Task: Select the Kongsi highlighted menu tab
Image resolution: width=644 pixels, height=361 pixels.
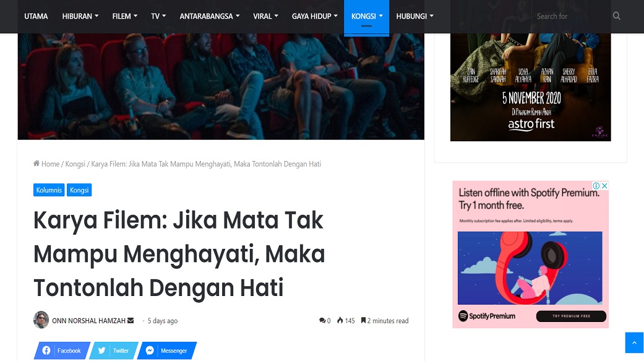Action: [366, 17]
